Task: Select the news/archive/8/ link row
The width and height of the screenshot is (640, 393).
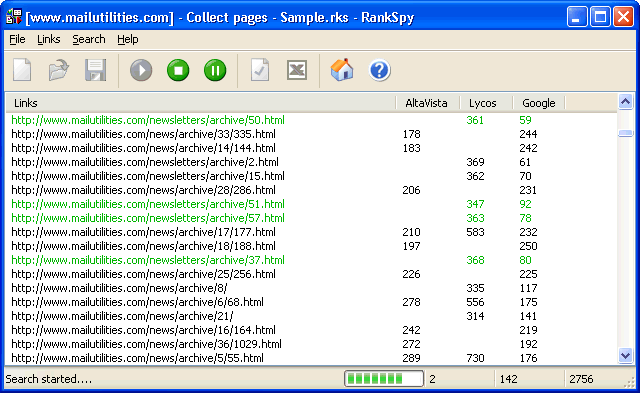Action: coord(311,288)
